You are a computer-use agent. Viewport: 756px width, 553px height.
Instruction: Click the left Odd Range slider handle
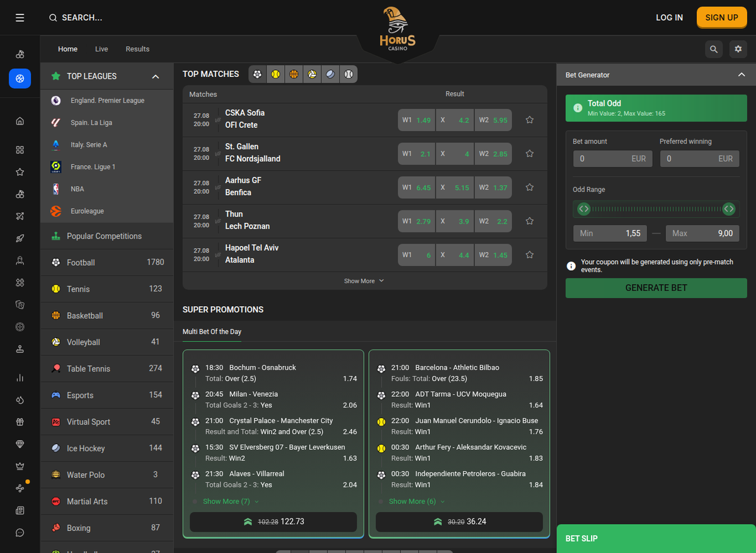click(x=583, y=208)
